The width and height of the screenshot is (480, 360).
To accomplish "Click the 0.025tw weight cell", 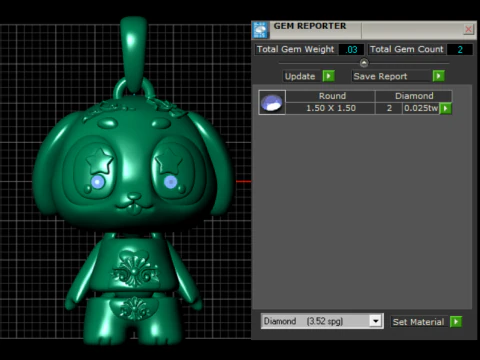I will tap(421, 108).
